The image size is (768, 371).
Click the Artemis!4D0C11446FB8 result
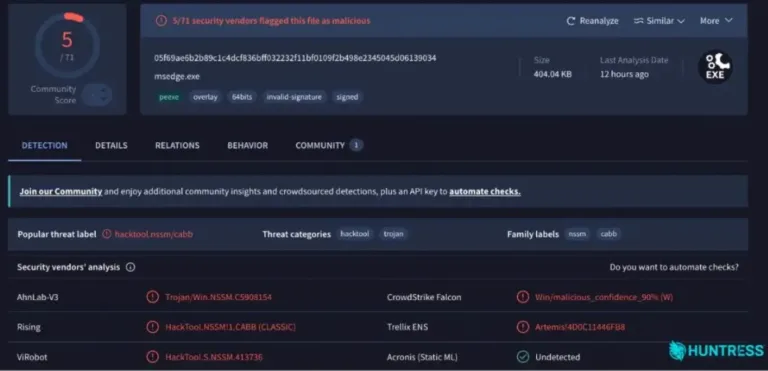pyautogui.click(x=580, y=327)
